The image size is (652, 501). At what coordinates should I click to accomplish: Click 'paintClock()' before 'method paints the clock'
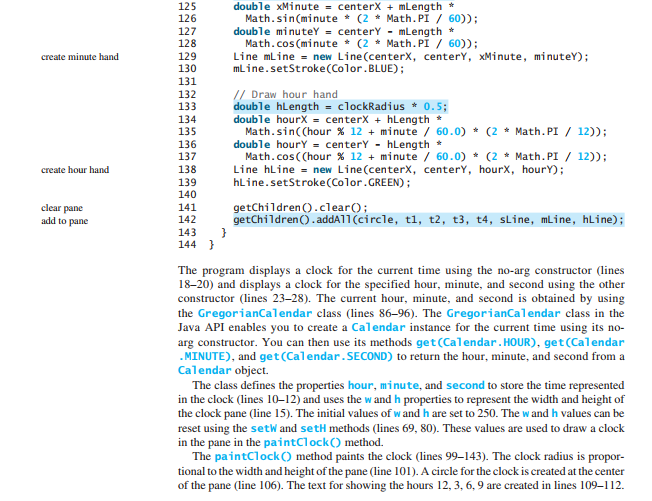click(253, 457)
